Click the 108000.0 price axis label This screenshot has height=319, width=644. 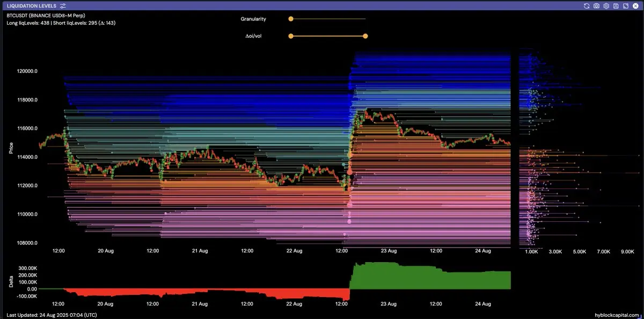(26, 243)
